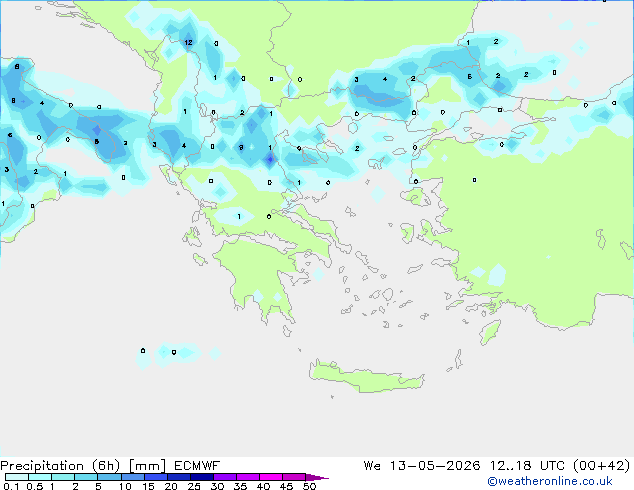Select the purple swatch between 30 and 35
Screen dimensions: 634x490
[225, 477]
